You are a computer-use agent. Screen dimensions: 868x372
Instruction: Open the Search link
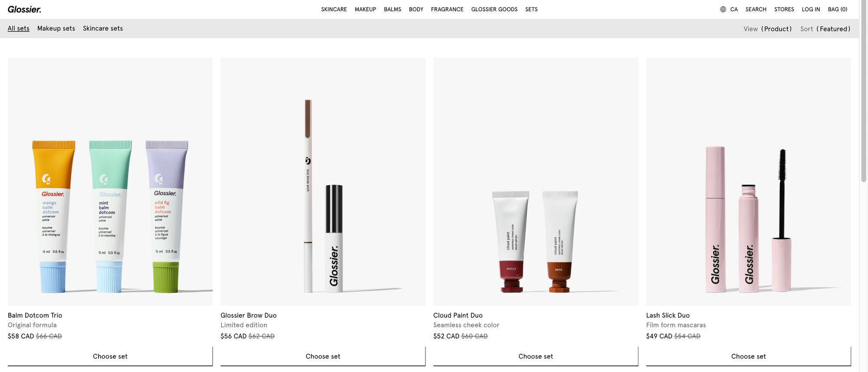756,9
